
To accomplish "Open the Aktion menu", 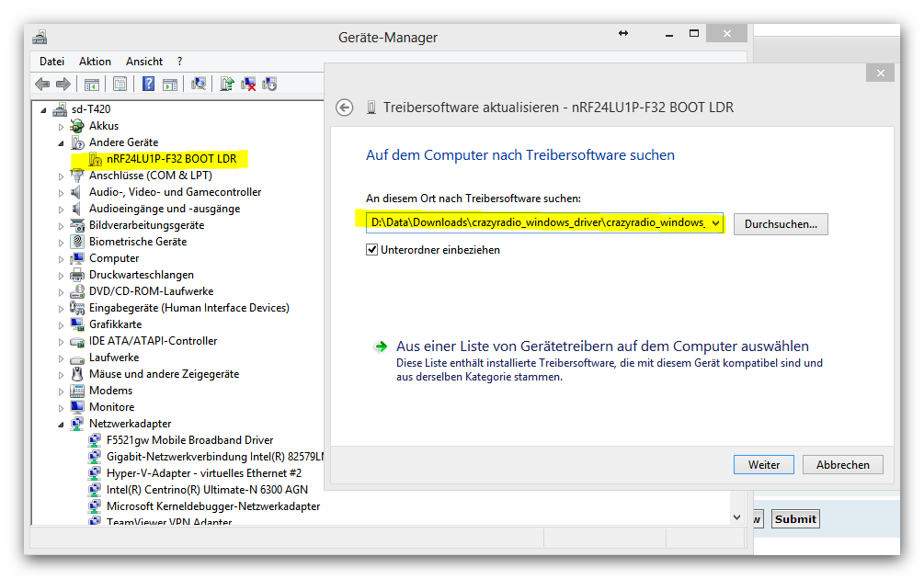I will point(95,62).
